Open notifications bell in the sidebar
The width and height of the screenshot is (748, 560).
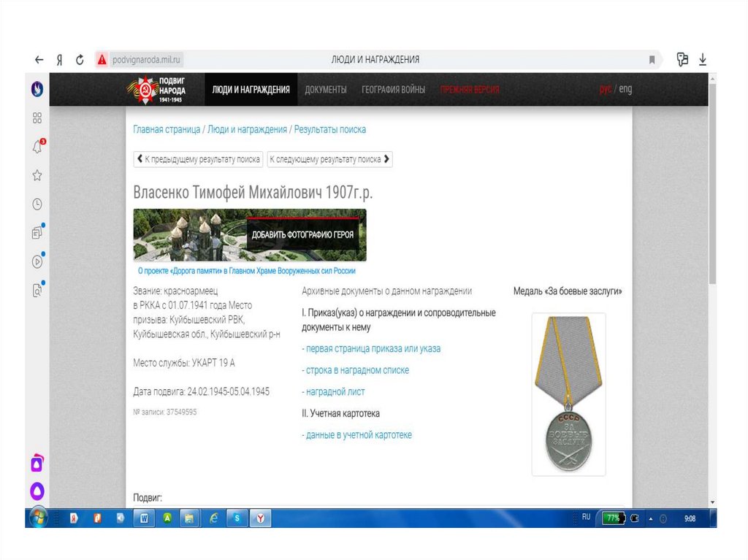click(x=37, y=147)
